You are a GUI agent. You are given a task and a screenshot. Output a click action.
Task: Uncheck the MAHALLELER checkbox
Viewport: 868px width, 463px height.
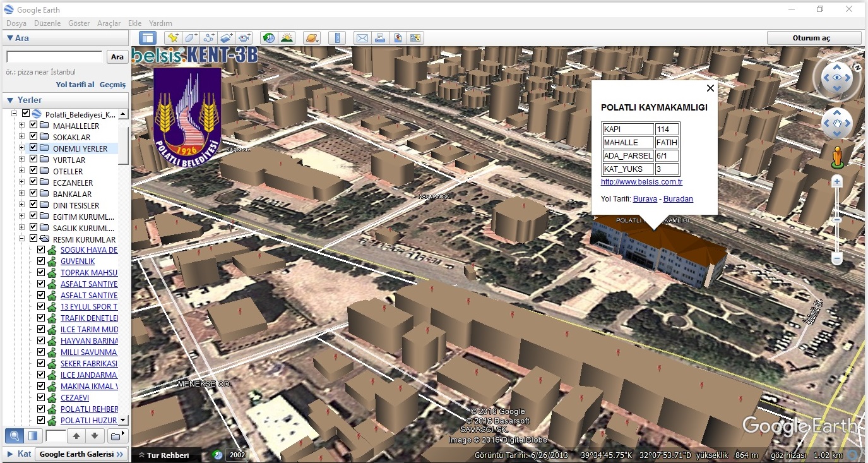click(x=33, y=125)
